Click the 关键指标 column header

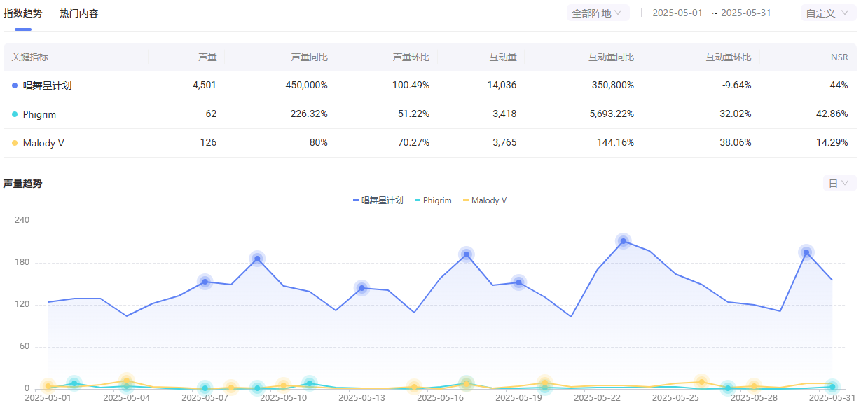point(30,57)
